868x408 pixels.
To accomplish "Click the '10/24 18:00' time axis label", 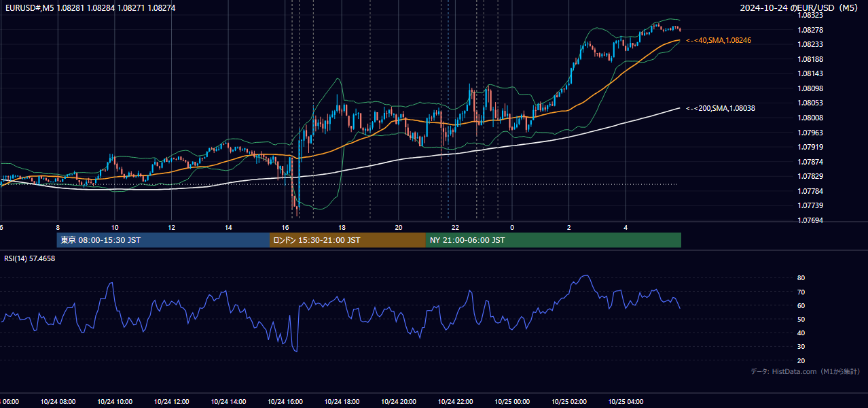I will click(x=342, y=402).
